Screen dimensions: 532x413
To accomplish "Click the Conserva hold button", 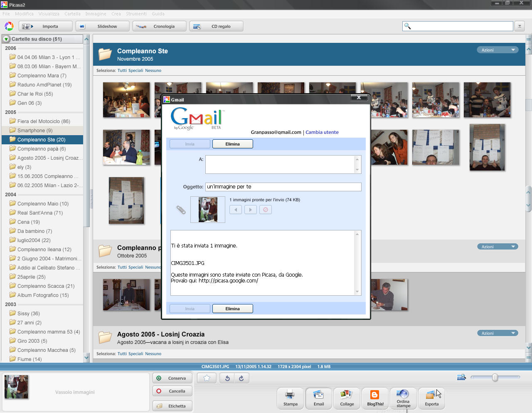I will [x=172, y=378].
